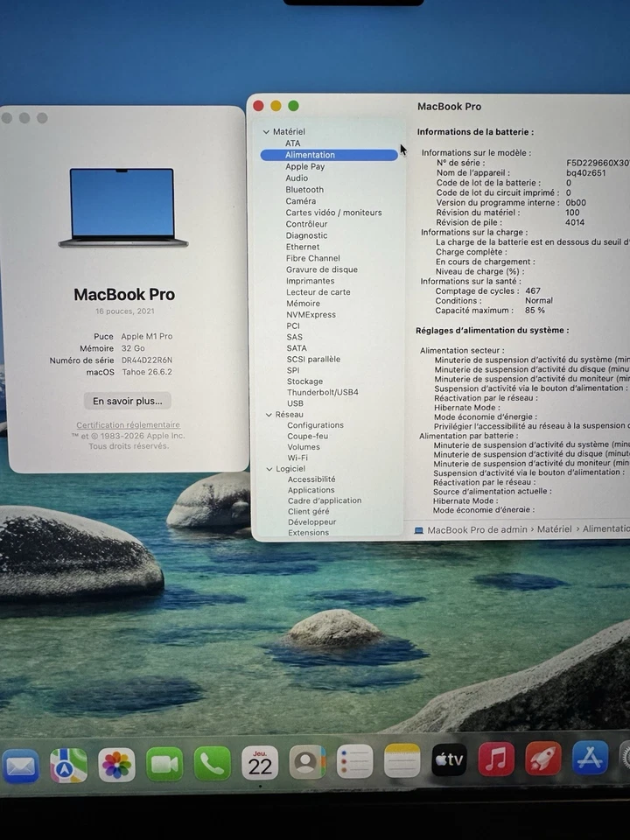This screenshot has width=630, height=840.
Task: Select Thunderbolt/USB4 in the sidebar
Action: coord(323,392)
